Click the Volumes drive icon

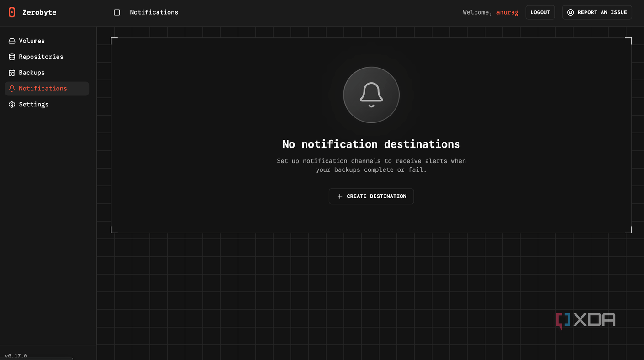click(12, 41)
